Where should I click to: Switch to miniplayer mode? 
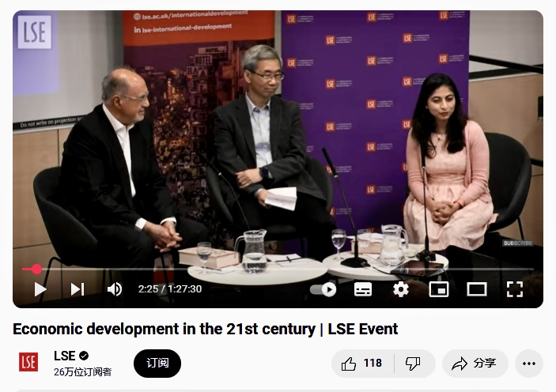pos(439,289)
